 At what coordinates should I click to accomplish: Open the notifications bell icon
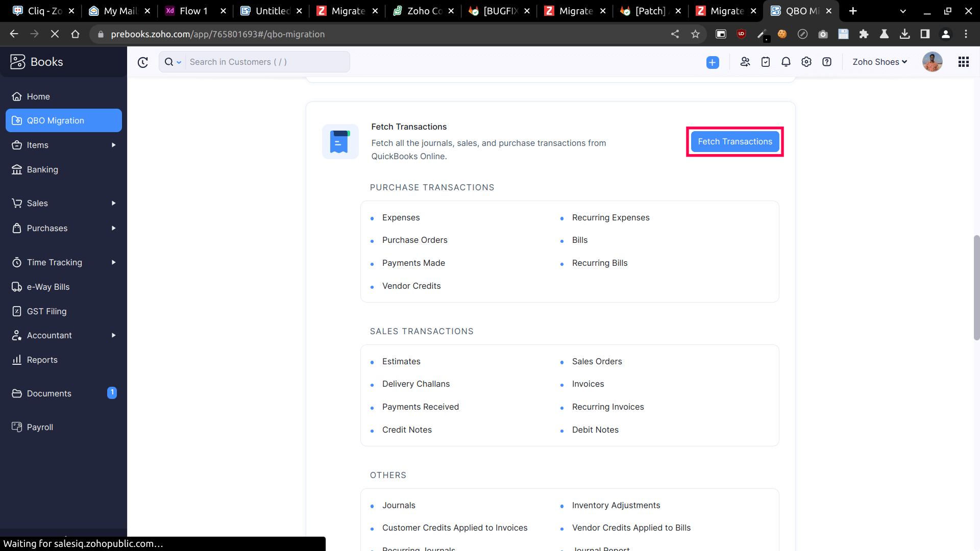pos(786,62)
